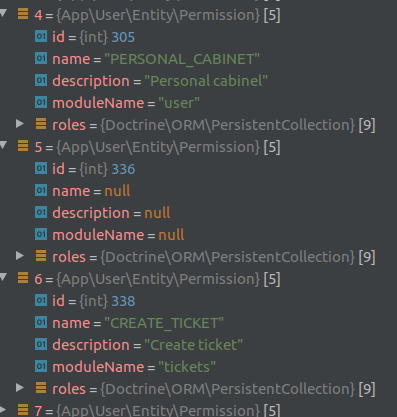The image size is (397, 417).
Task: Select roles PersistentCollection row of entry 5
Action: 198,257
